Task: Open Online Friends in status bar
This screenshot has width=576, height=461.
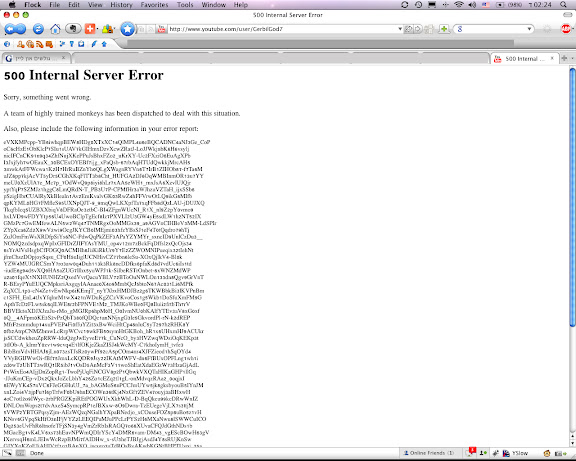Action: [428, 453]
